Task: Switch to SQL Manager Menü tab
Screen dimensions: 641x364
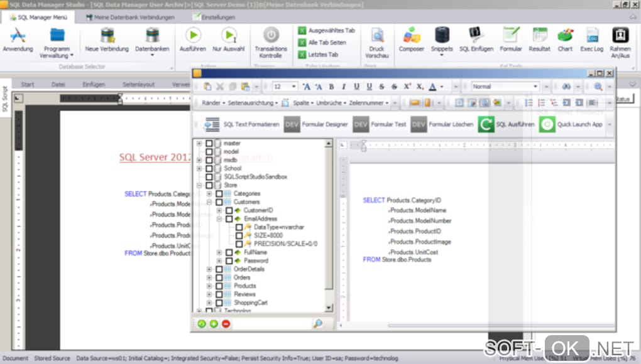Action: pos(38,18)
